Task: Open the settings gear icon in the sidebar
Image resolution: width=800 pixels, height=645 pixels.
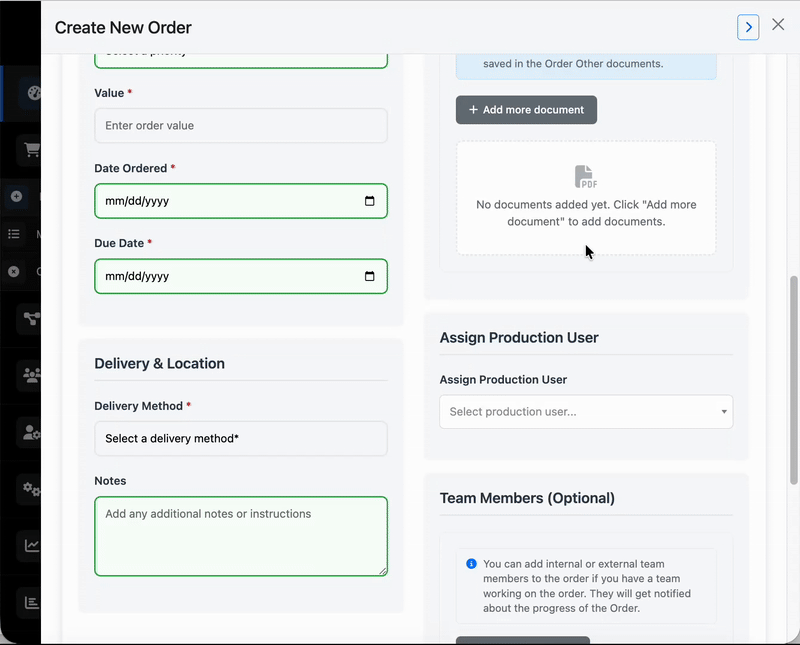Action: (31, 489)
